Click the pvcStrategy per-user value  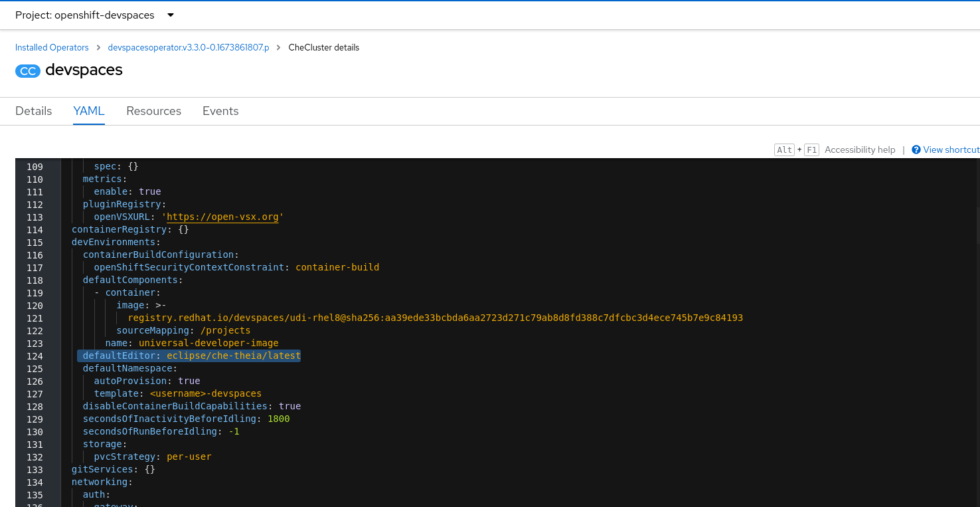pyautogui.click(x=189, y=457)
